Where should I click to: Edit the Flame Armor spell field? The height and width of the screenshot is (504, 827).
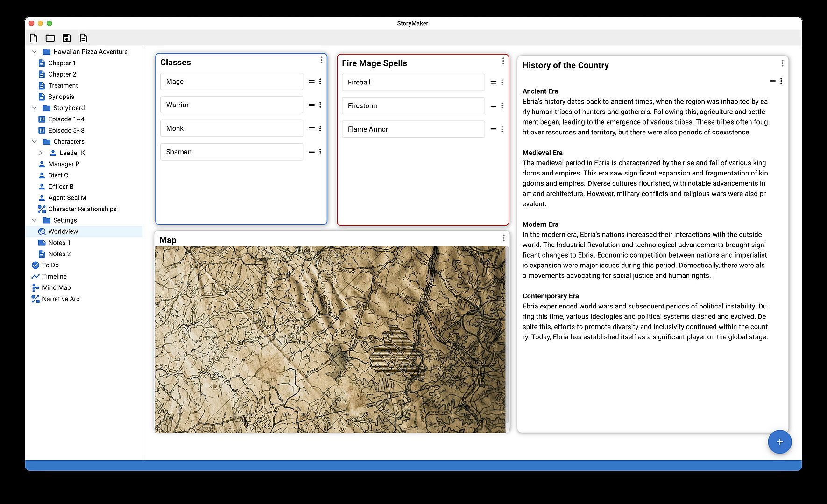413,129
